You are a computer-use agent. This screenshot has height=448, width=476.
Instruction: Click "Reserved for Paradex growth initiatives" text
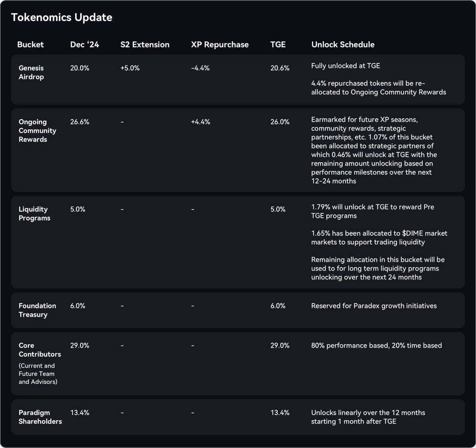click(x=374, y=306)
